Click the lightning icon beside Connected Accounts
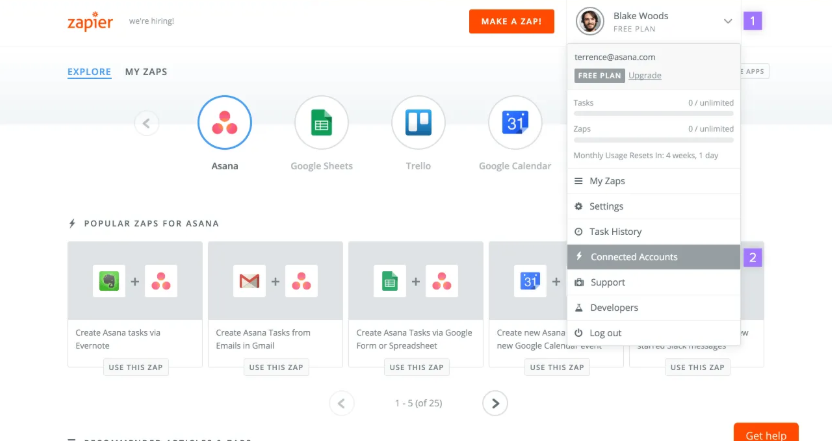The image size is (832, 441). click(x=579, y=256)
